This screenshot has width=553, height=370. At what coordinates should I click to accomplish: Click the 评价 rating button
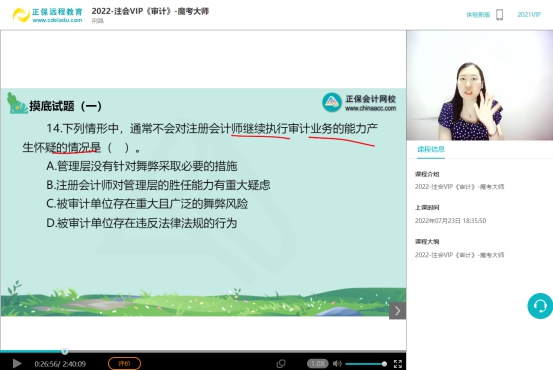(124, 363)
